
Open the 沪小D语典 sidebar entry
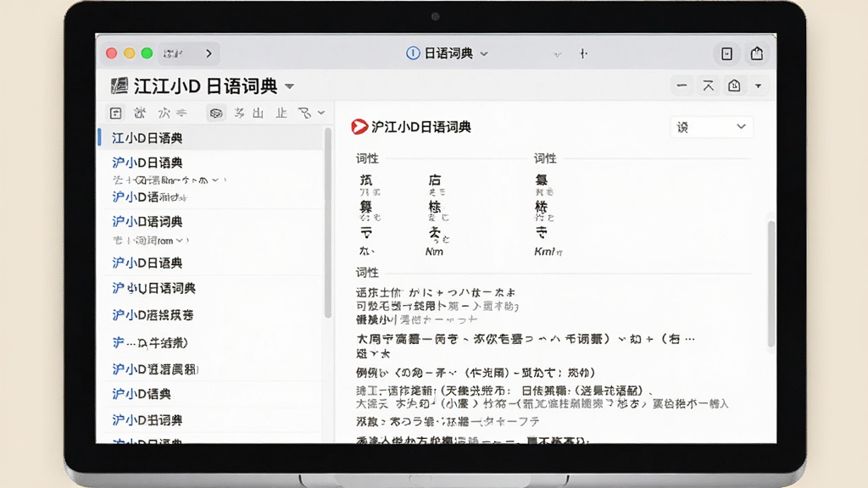[142, 394]
